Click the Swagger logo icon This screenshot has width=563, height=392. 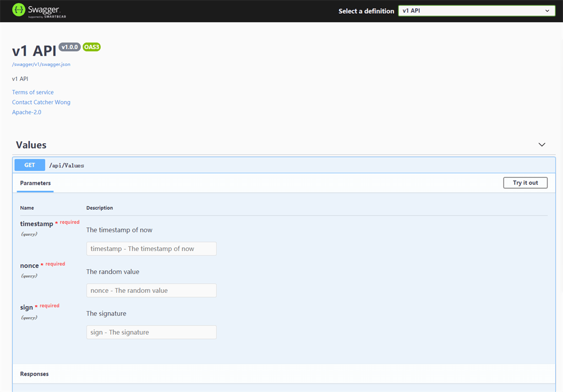click(19, 10)
